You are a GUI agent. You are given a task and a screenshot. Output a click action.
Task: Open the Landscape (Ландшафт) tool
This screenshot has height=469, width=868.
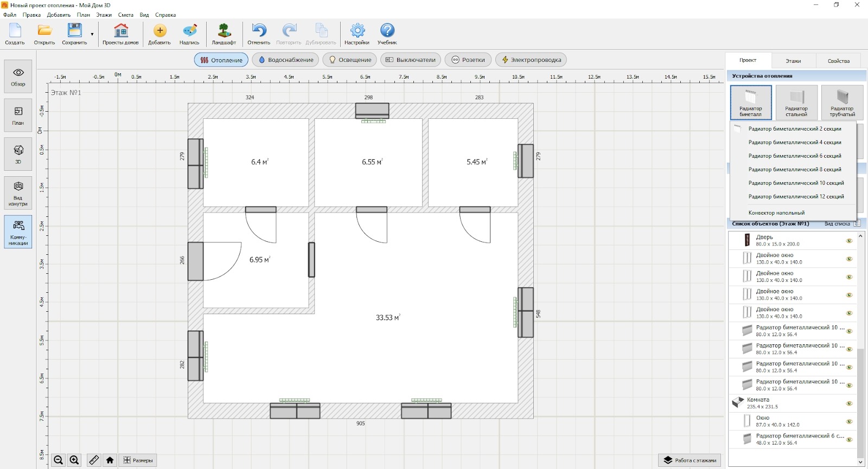pos(224,34)
